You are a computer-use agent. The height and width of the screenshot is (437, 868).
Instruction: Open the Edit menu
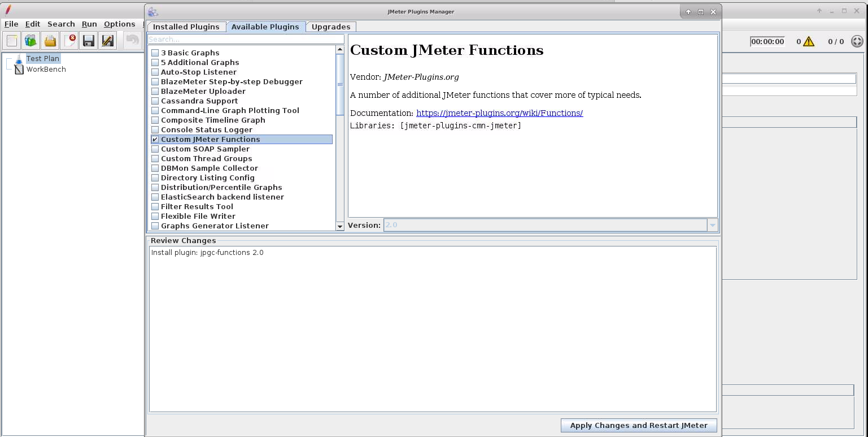(x=33, y=24)
